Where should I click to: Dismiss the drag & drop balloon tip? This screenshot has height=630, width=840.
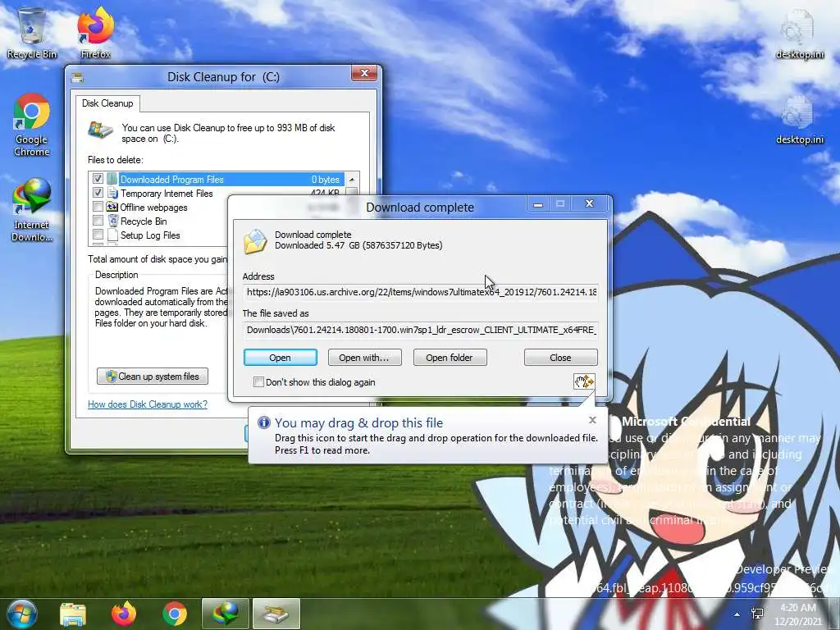[592, 420]
